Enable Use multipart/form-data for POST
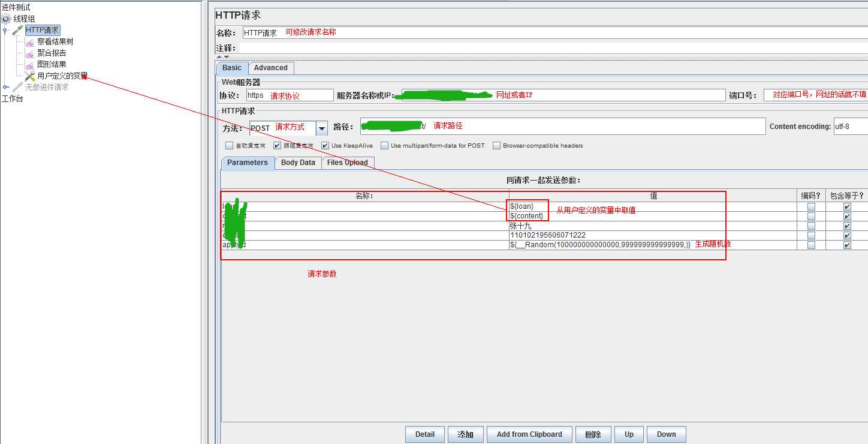This screenshot has width=868, height=444. [x=384, y=145]
